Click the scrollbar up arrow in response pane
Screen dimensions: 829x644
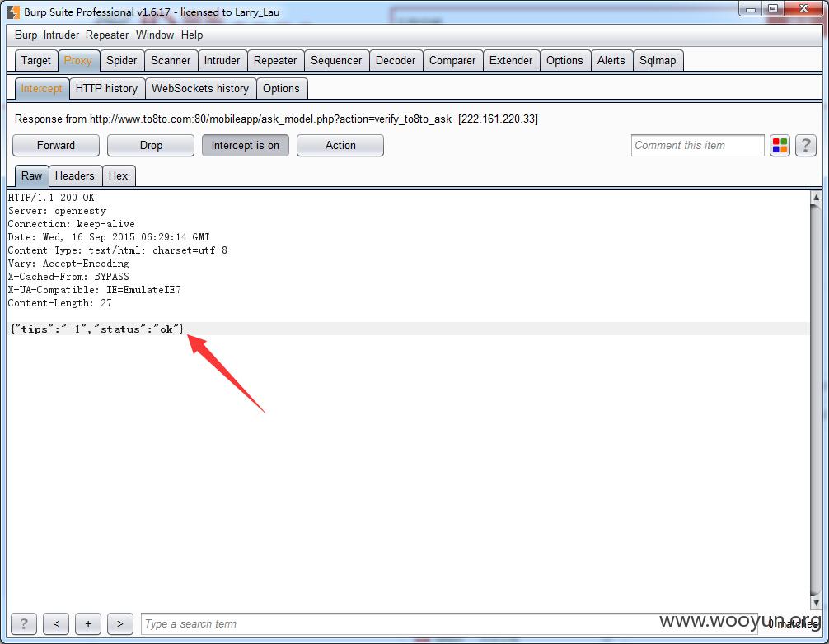(817, 197)
